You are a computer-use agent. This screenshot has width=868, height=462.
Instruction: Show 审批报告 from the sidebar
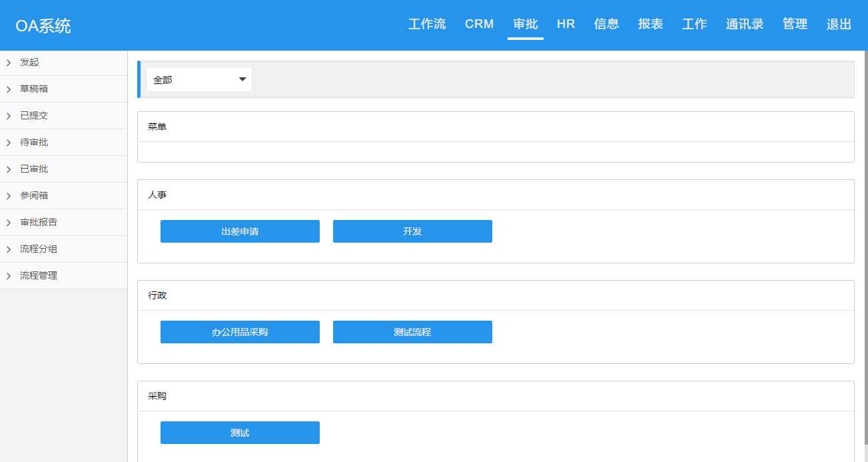(x=38, y=223)
